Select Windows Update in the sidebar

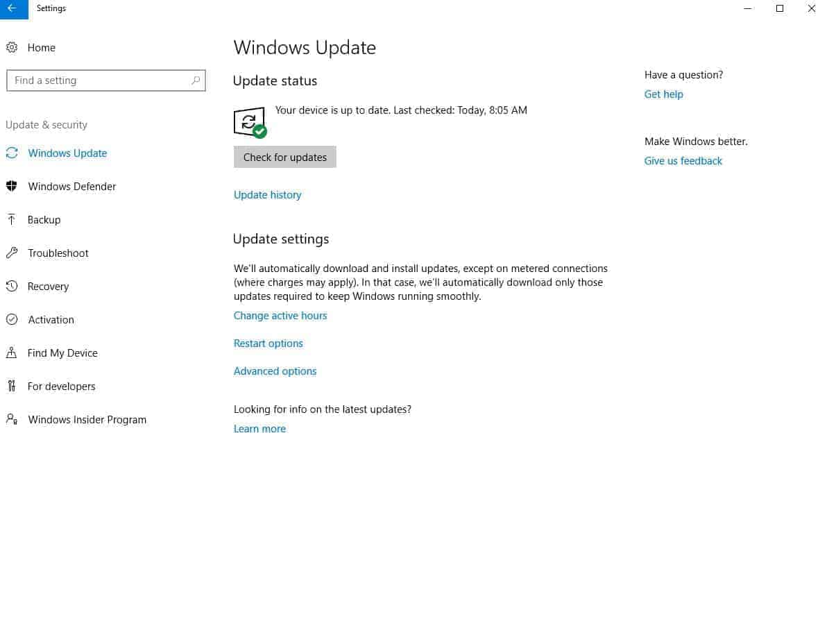(67, 153)
